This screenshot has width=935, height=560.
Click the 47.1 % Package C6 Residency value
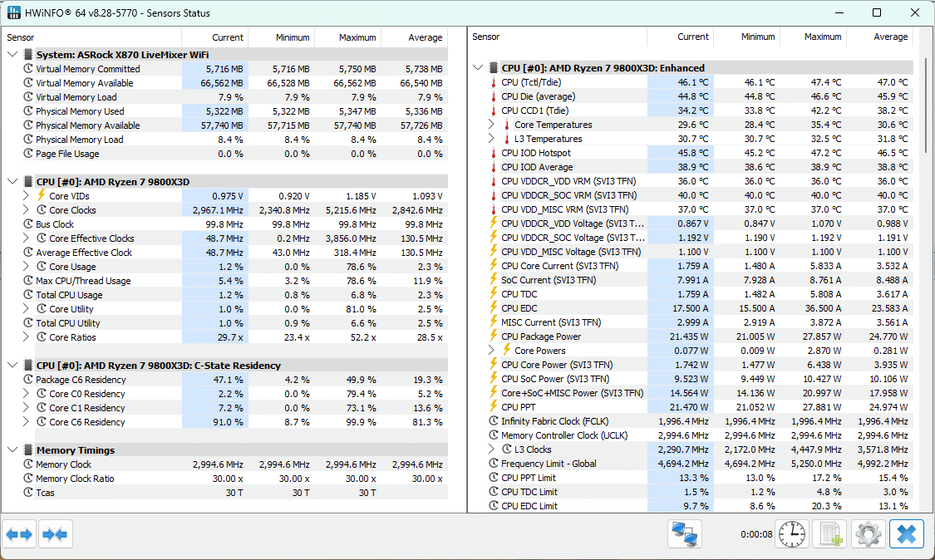[x=228, y=380]
